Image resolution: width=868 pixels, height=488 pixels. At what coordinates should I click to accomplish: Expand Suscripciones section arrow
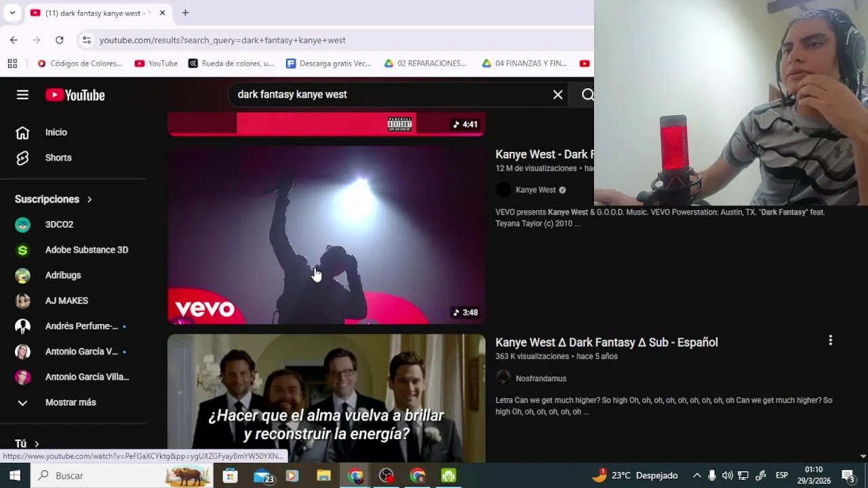pos(89,199)
